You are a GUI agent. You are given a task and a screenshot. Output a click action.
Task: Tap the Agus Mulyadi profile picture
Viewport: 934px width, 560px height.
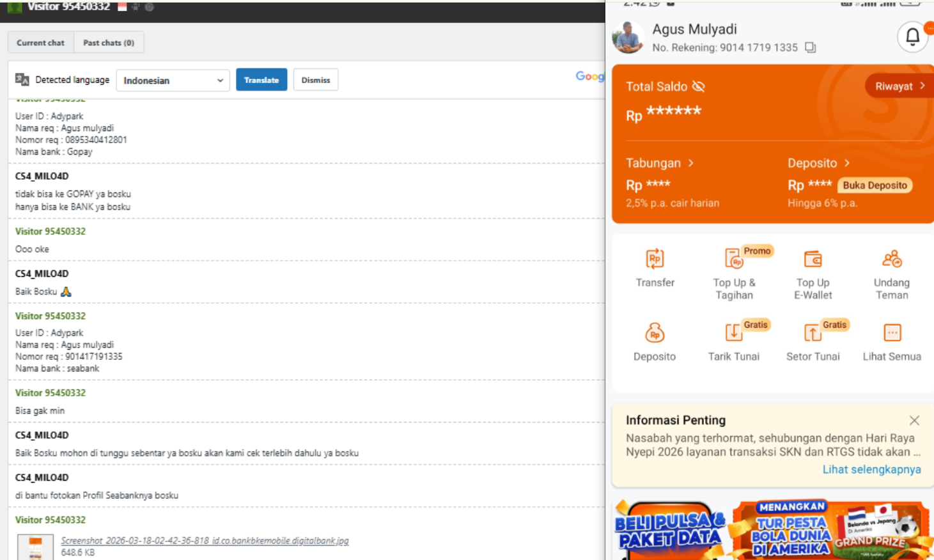click(x=628, y=36)
